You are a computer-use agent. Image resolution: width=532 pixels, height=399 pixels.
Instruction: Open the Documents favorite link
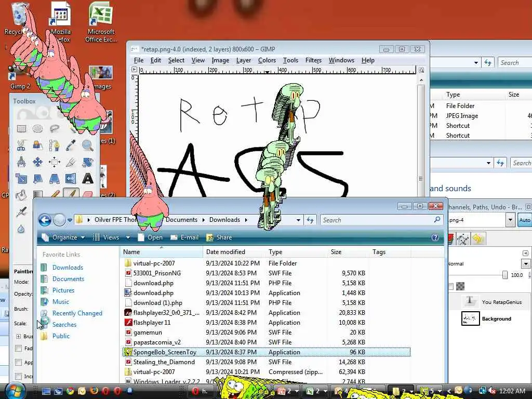pos(68,279)
